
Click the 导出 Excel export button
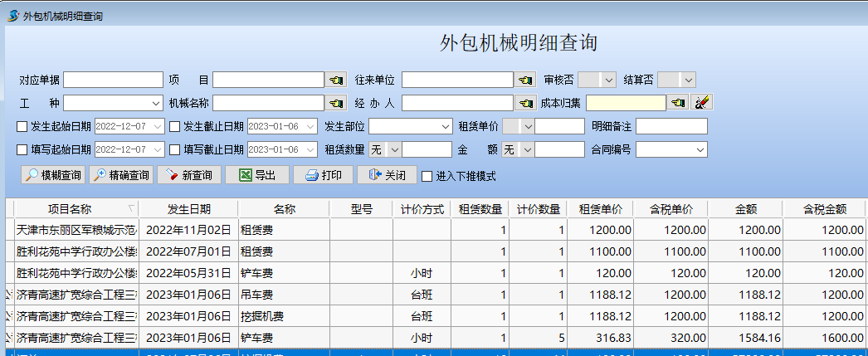pyautogui.click(x=256, y=175)
